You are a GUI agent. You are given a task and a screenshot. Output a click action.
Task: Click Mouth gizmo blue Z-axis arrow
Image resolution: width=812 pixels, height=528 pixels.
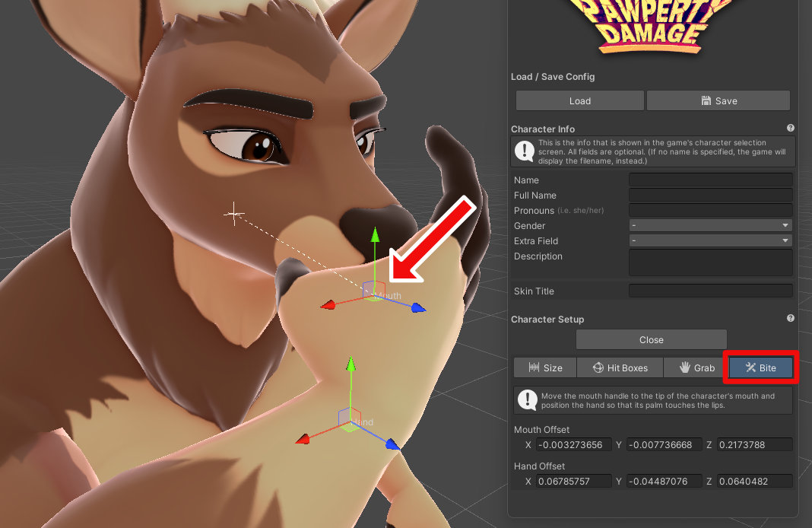418,308
